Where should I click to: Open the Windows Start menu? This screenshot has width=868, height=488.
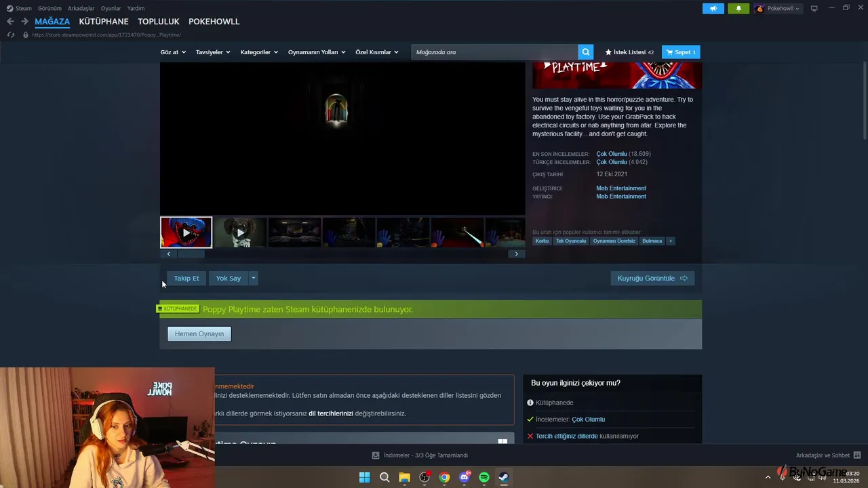point(364,477)
